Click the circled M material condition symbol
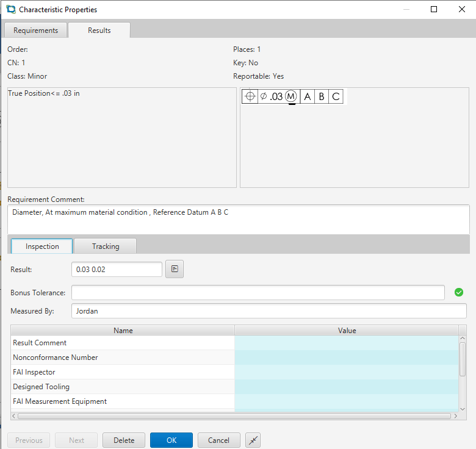 point(291,96)
